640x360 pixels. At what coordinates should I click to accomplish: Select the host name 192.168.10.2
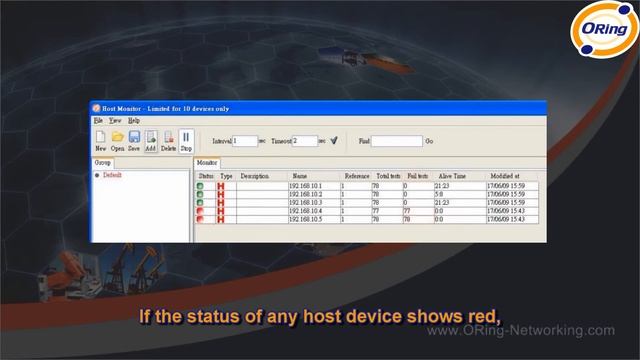tap(306, 194)
